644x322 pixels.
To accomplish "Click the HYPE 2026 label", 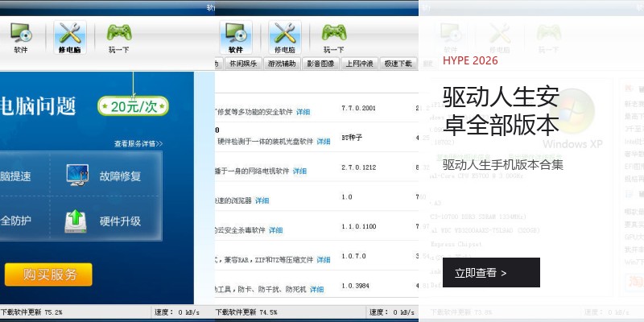I will coord(470,61).
